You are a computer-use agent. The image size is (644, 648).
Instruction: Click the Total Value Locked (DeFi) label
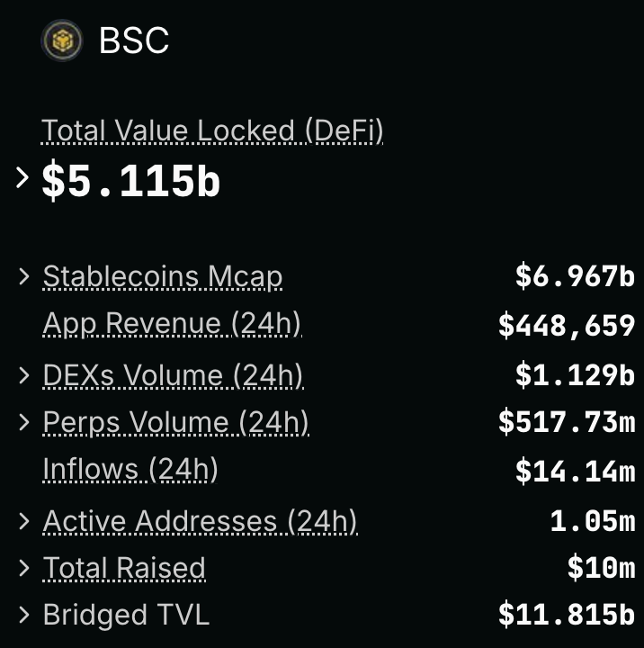pyautogui.click(x=212, y=130)
